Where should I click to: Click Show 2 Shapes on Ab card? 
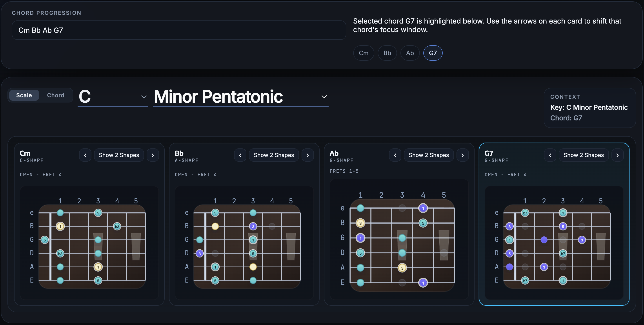pyautogui.click(x=429, y=155)
